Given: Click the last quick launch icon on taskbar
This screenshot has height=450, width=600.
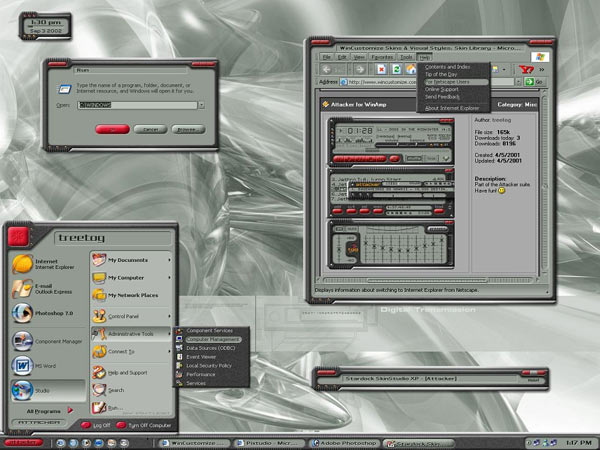Looking at the screenshot, I should pyautogui.click(x=124, y=443).
